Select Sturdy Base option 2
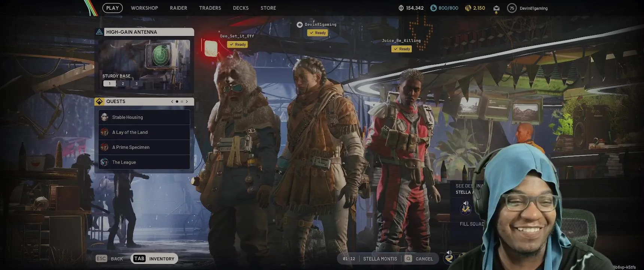644x270 pixels. [x=123, y=84]
